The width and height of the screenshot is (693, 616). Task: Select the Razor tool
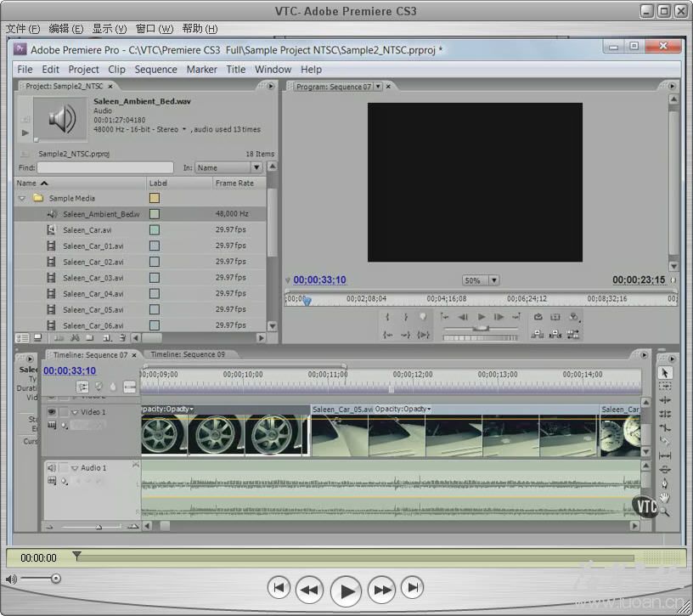pos(664,441)
